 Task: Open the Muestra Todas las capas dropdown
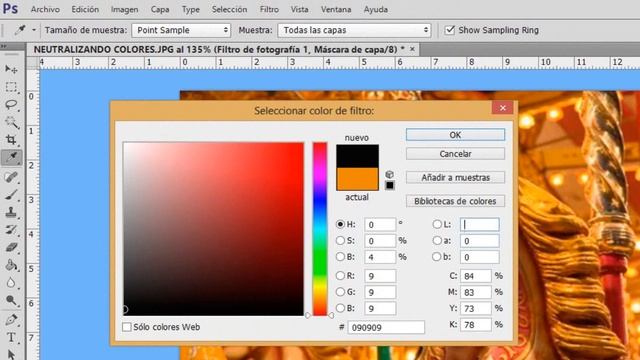pyautogui.click(x=354, y=30)
